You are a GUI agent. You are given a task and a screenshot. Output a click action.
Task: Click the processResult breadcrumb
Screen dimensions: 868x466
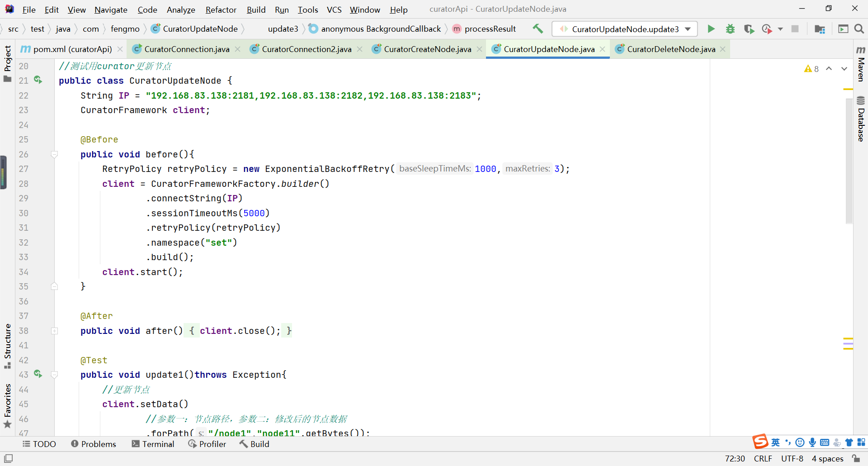484,29
